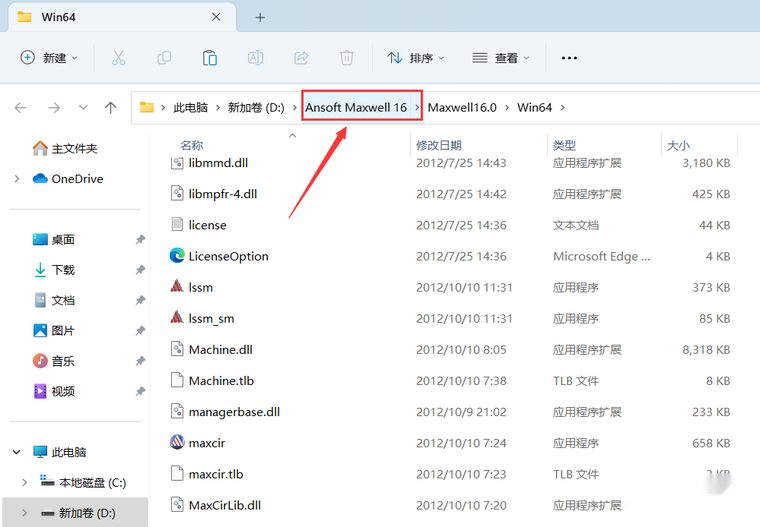
Task: Open Videos (视频) quick access
Action: click(x=53, y=391)
